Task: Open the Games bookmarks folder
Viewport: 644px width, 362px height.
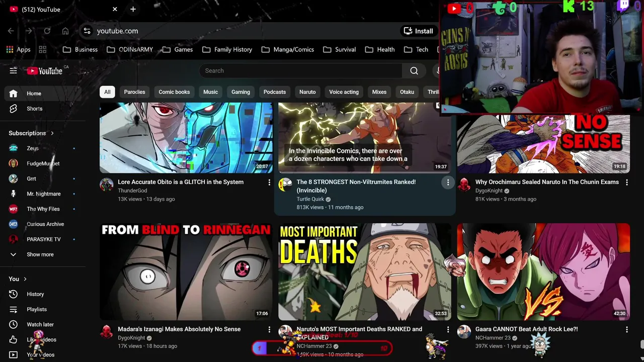Action: pyautogui.click(x=177, y=49)
